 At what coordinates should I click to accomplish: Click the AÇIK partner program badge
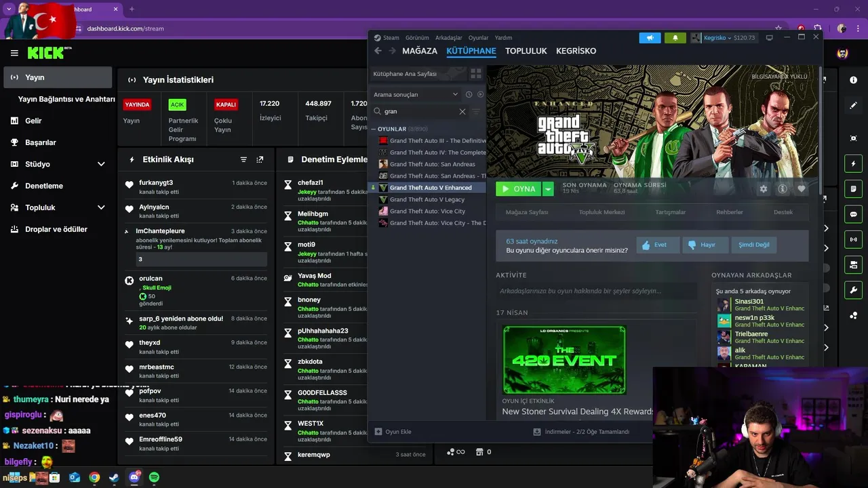tap(177, 104)
